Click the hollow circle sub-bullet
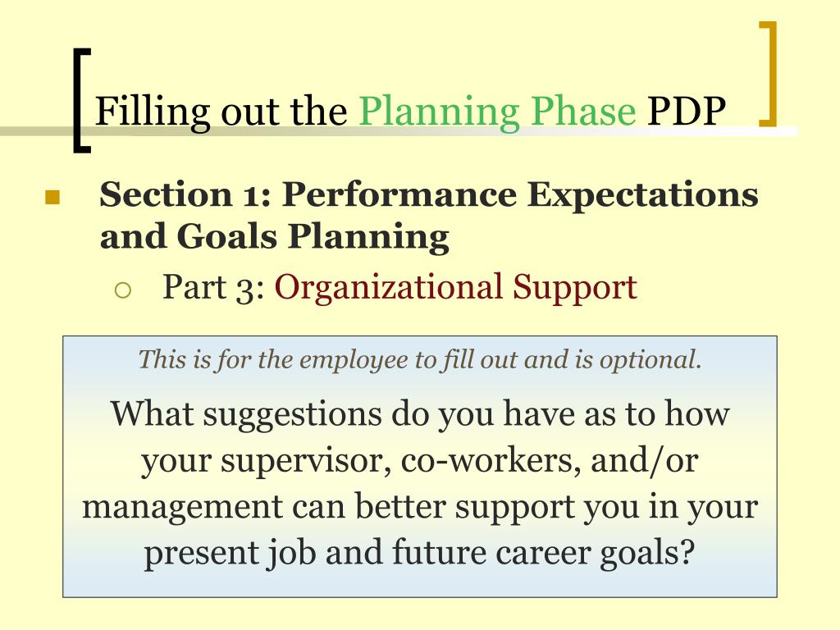840x630 pixels. pos(123,290)
